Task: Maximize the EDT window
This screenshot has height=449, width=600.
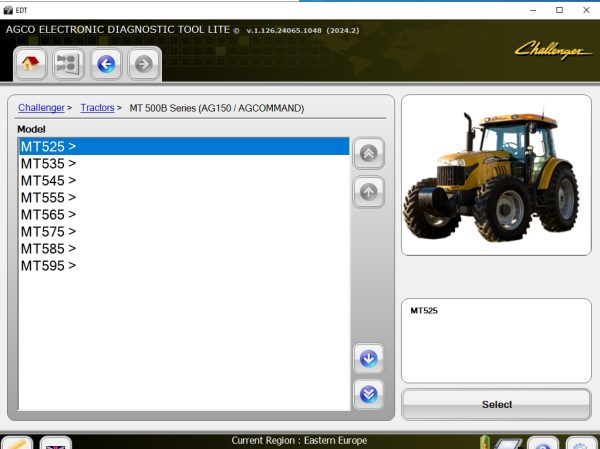Action: (x=559, y=10)
